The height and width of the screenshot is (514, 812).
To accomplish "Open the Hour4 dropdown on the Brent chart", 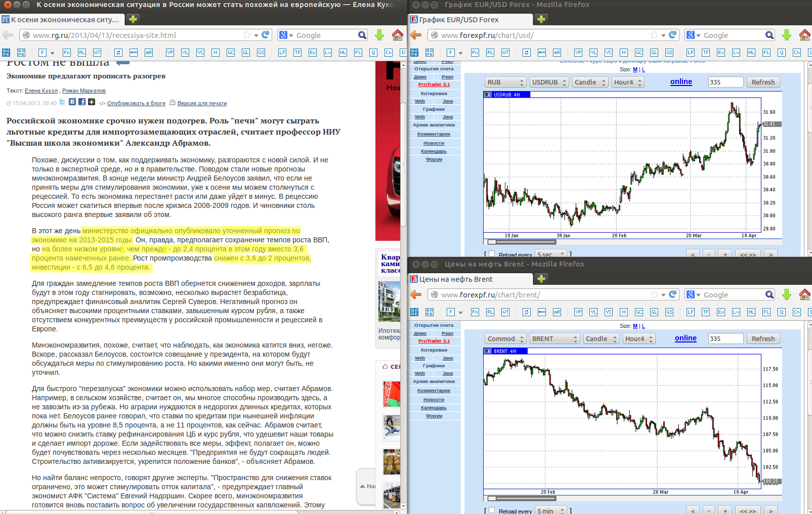I will pyautogui.click(x=639, y=338).
